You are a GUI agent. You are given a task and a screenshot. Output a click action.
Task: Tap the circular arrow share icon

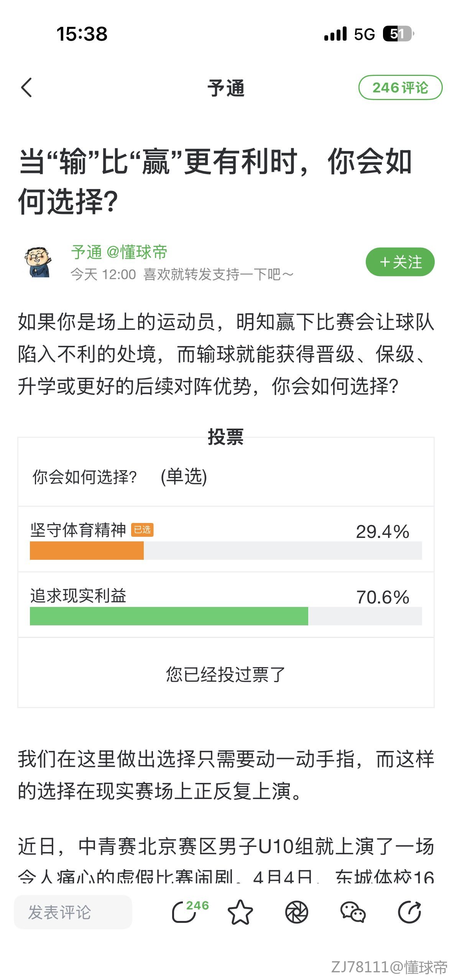409,912
